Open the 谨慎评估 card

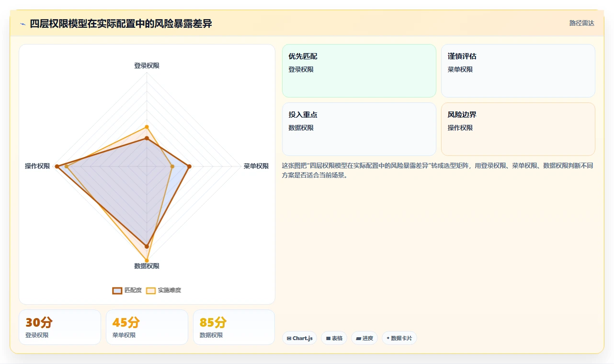click(518, 71)
